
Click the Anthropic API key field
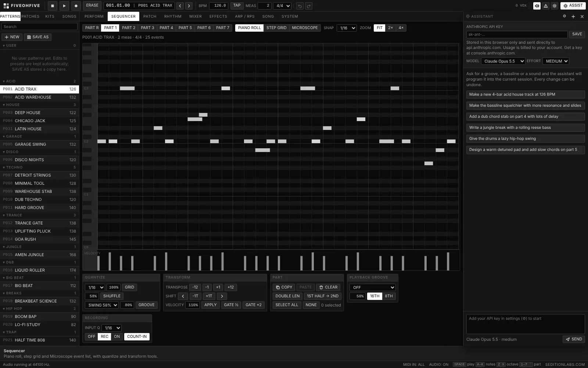coord(517,34)
